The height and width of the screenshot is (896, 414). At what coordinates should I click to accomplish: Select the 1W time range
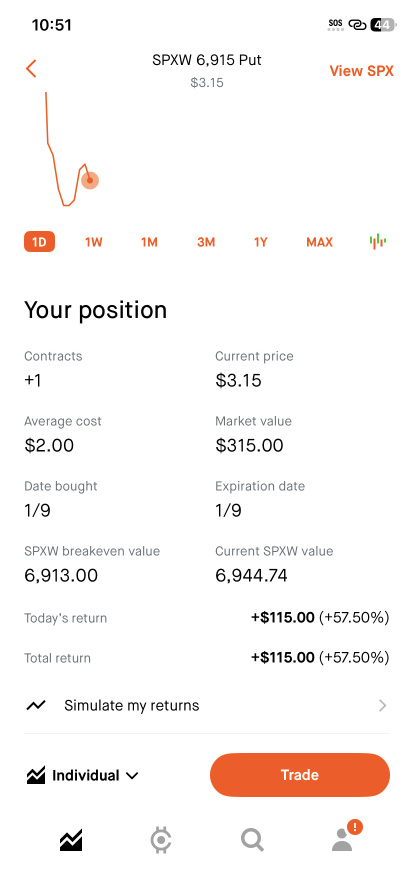[93, 242]
